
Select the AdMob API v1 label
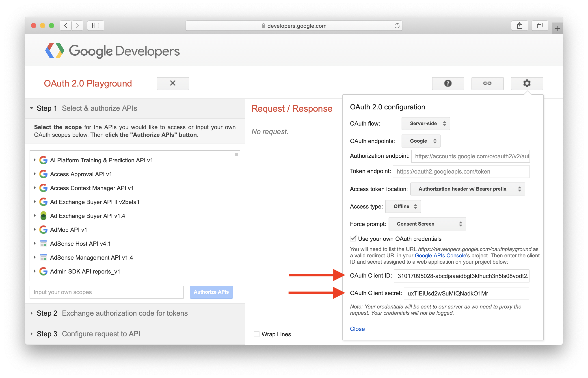coord(68,230)
